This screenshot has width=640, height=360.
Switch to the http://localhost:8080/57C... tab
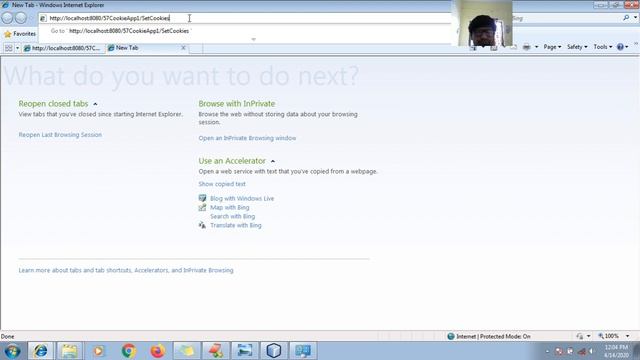(x=63, y=48)
